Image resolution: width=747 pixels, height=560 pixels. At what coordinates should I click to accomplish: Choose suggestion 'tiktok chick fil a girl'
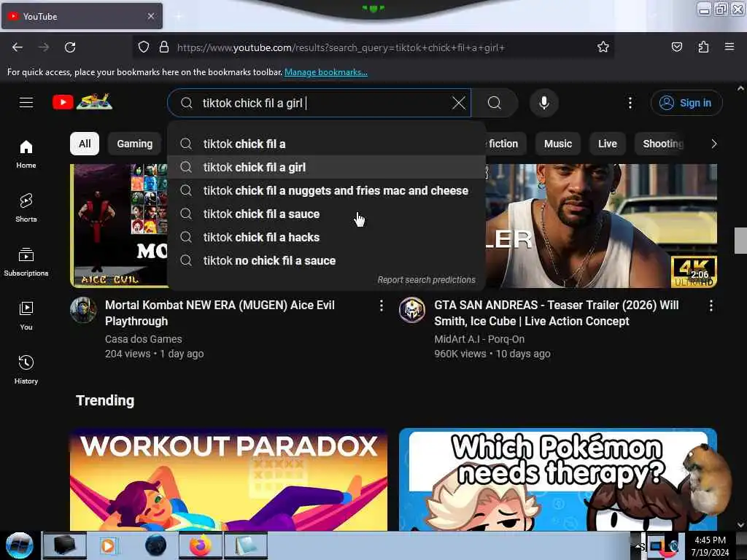[326, 167]
